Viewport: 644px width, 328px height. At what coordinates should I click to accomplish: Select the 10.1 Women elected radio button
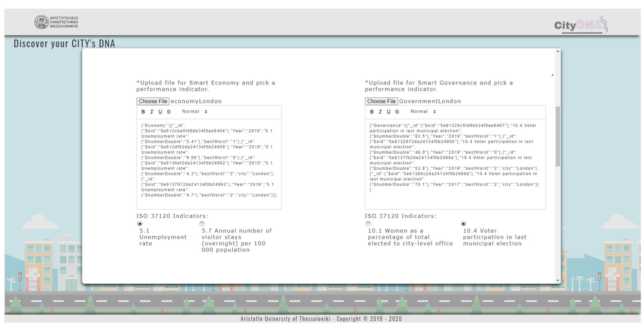click(x=368, y=224)
